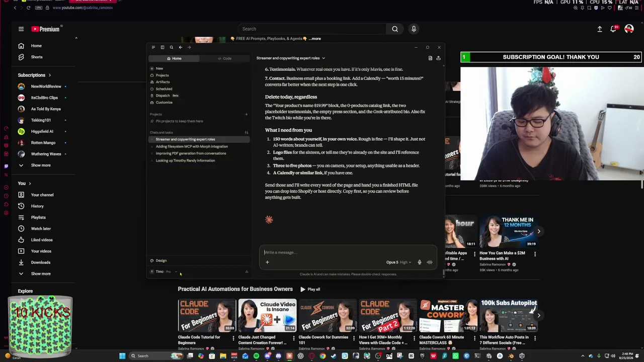
Task: Go back using Claude's back arrow
Action: pyautogui.click(x=180, y=47)
